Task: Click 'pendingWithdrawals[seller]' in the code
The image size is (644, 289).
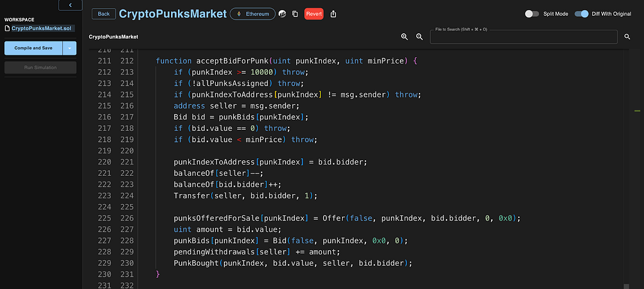Action: point(232,252)
